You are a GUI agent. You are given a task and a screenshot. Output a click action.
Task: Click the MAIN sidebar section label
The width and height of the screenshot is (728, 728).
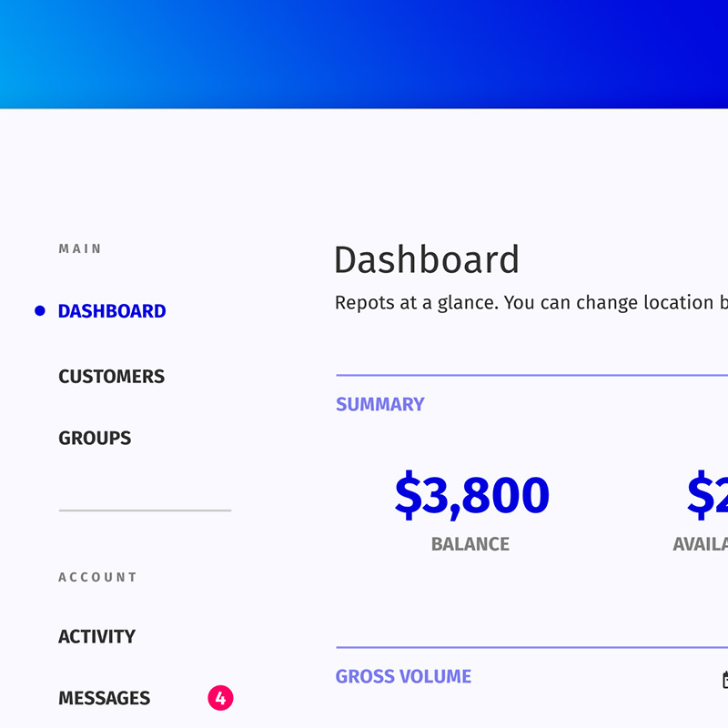(x=80, y=248)
